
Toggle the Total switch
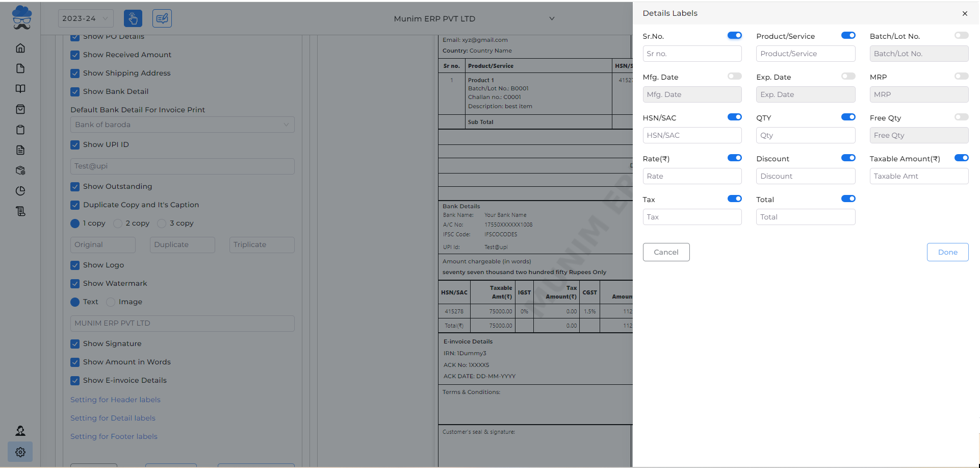[848, 199]
